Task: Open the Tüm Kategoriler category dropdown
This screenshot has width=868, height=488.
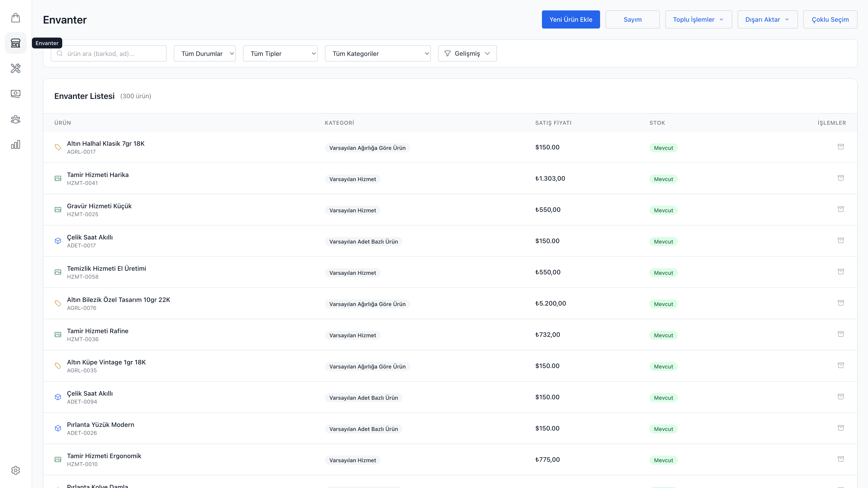Action: coord(377,54)
